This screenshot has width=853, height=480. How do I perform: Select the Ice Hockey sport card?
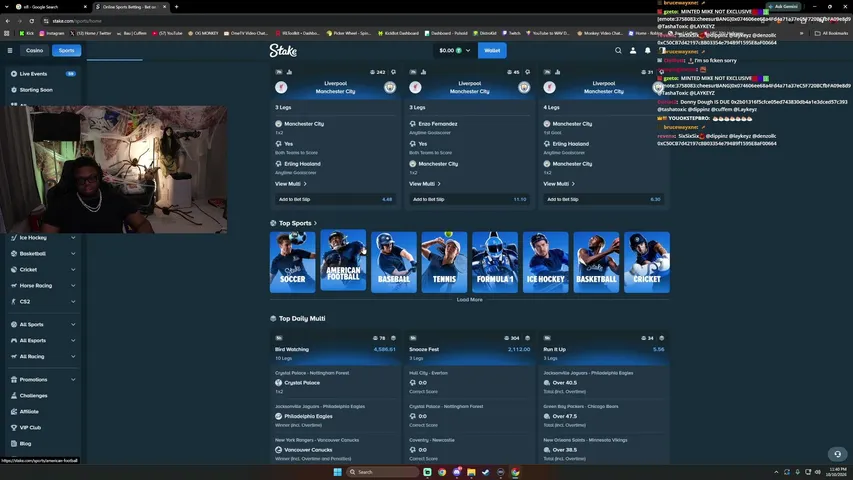[546, 262]
